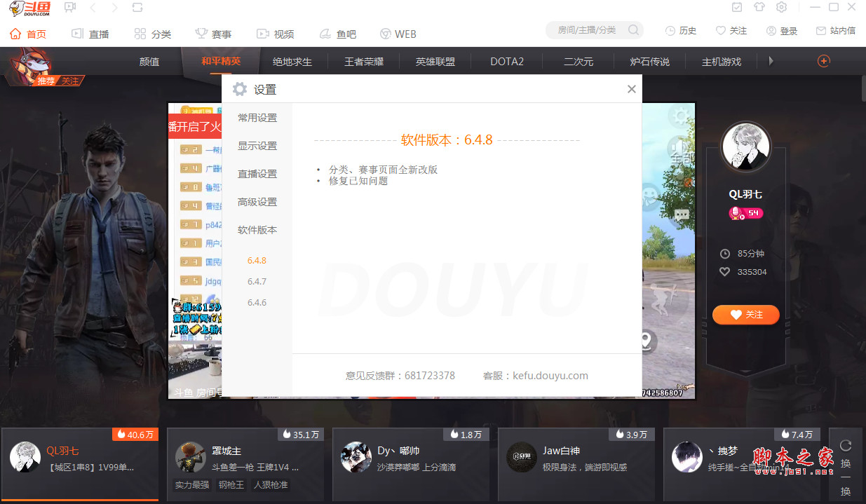
Task: Open 显示设置 in settings sidebar
Action: (257, 146)
